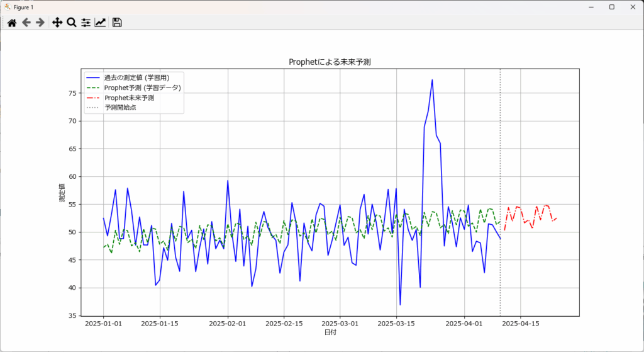
Task: Click the 予測開始点 legend entry
Action: click(120, 108)
